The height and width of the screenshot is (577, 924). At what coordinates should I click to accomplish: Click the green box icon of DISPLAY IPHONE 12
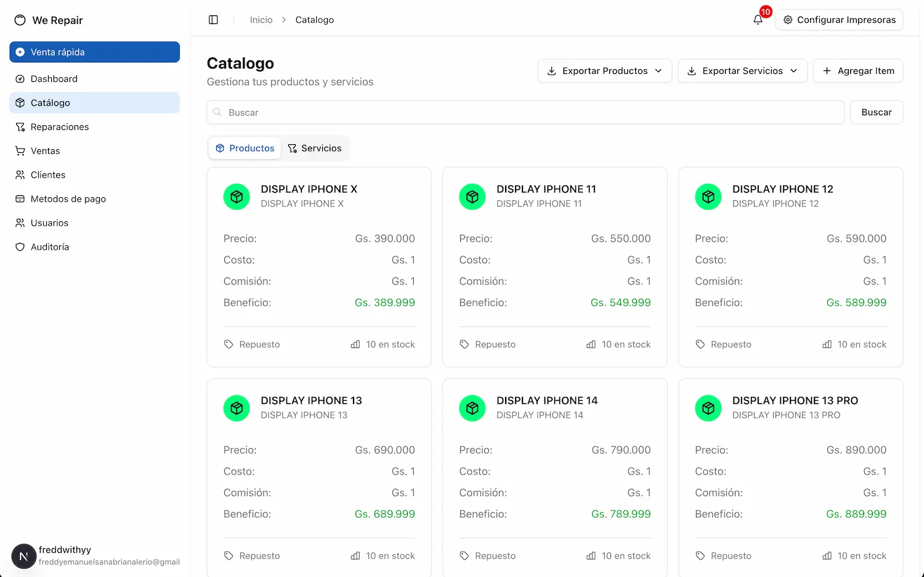point(708,197)
